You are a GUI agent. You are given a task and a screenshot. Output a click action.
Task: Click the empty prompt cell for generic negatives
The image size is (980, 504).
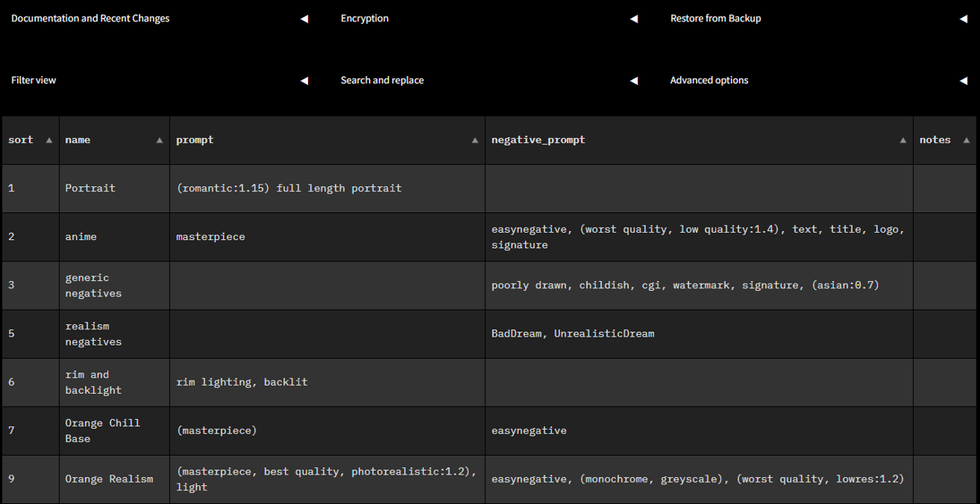(x=327, y=285)
